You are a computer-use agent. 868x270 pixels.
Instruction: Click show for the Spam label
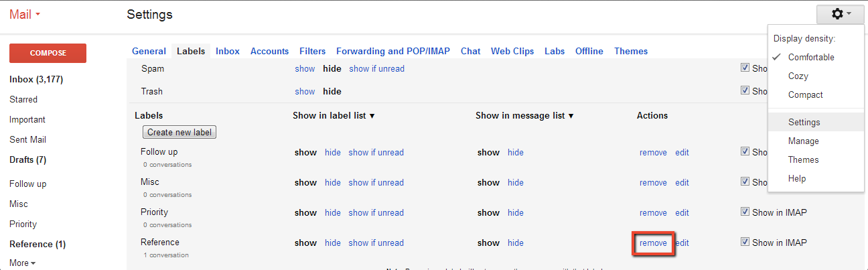(305, 68)
